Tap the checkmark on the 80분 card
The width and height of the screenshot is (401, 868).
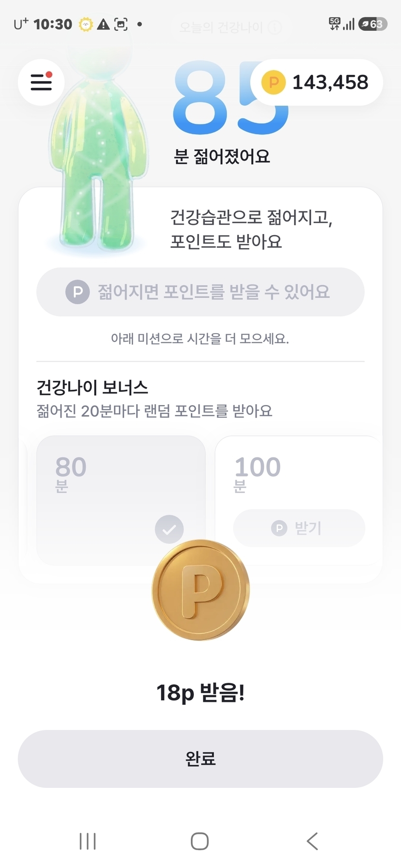click(169, 529)
